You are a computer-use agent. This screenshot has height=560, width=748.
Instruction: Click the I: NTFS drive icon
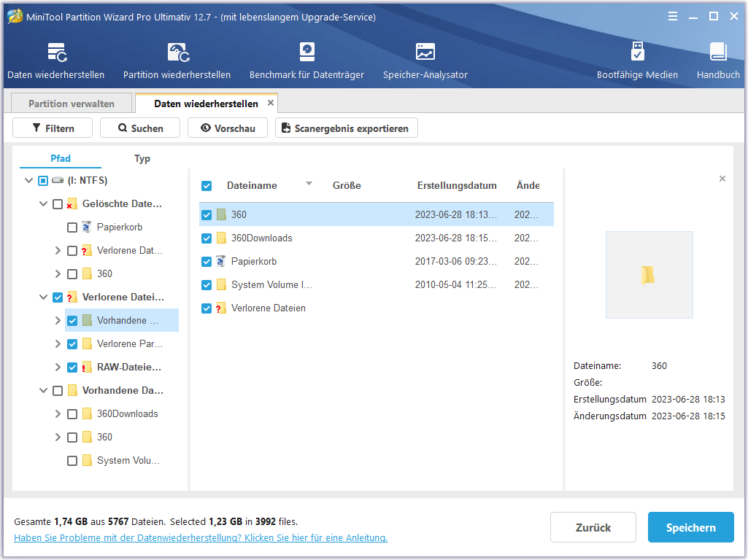pyautogui.click(x=58, y=180)
